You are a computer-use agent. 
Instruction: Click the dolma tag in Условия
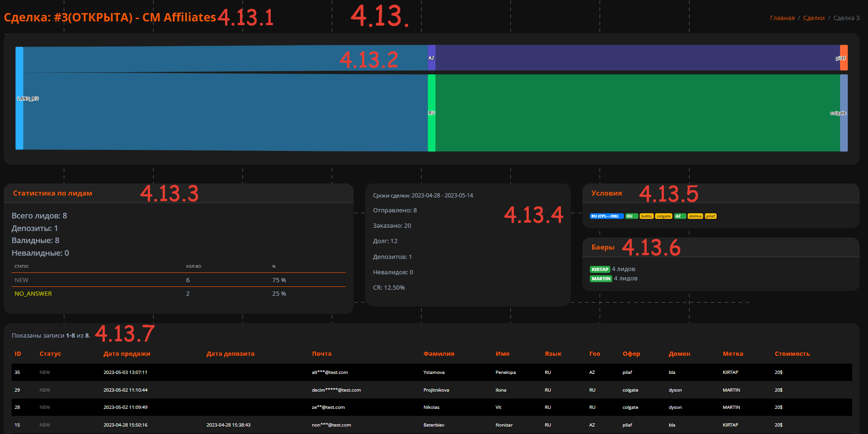[695, 216]
